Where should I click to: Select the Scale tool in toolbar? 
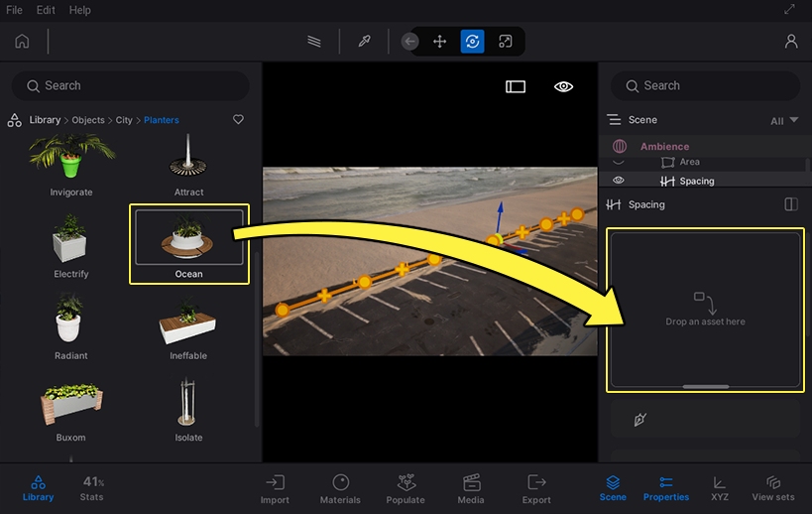pyautogui.click(x=506, y=42)
